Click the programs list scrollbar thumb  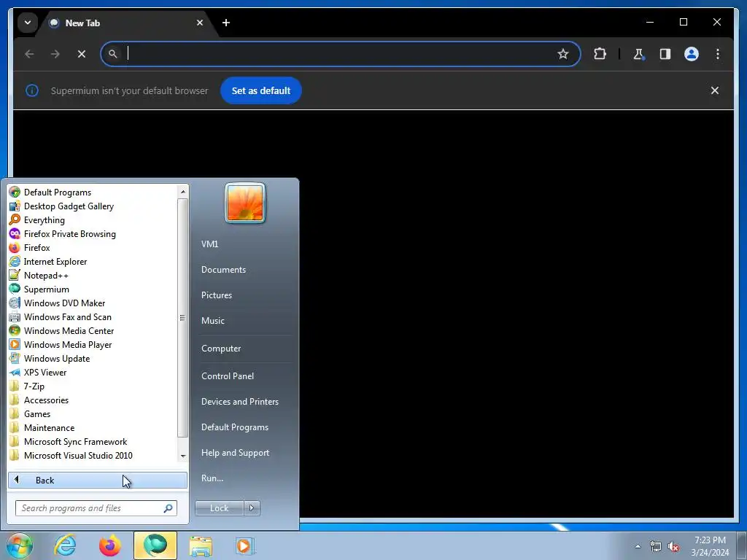tap(182, 318)
